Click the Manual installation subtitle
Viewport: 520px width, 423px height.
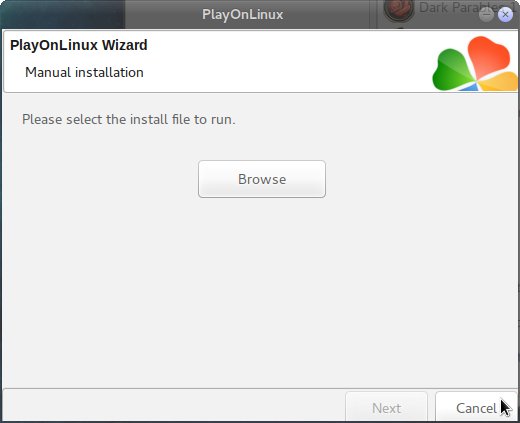tap(84, 72)
